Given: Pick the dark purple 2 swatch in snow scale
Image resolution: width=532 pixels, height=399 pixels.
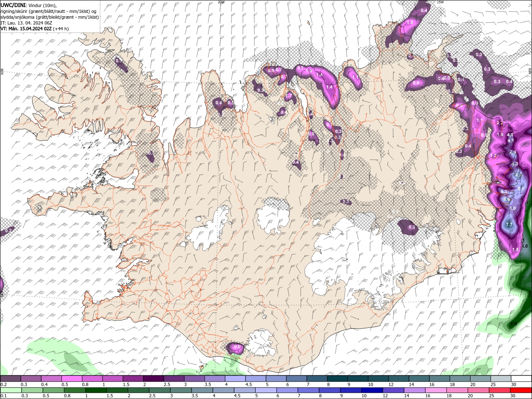Looking at the screenshot, I should pyautogui.click(x=153, y=379).
